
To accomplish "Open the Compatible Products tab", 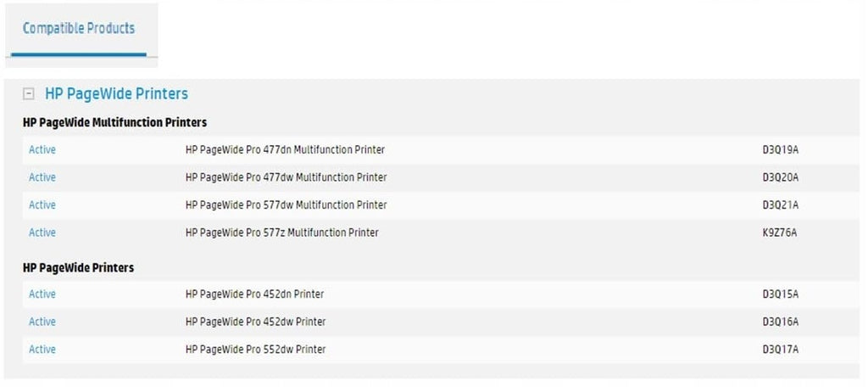I will 79,28.
